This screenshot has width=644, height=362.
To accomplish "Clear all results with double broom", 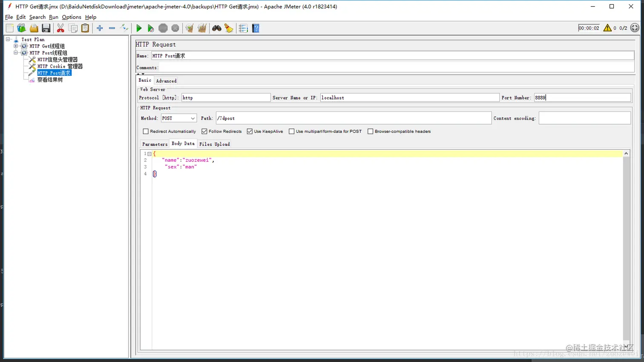I will tap(202, 28).
